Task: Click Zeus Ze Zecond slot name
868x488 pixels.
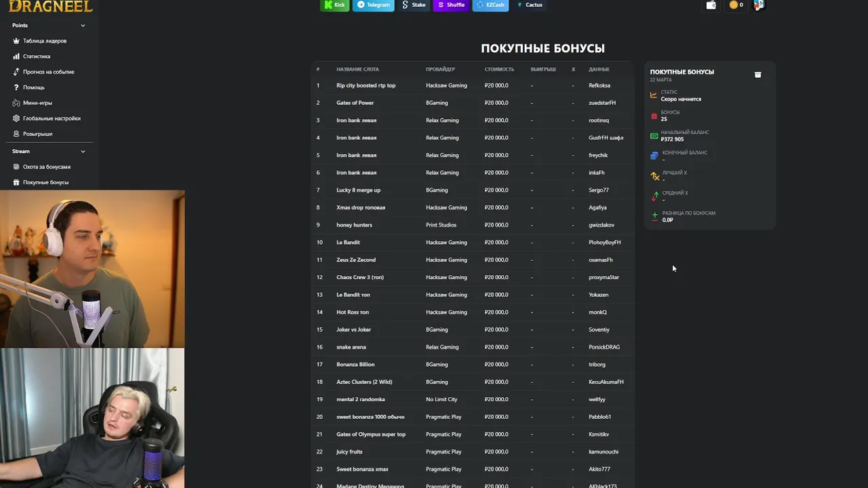Action: (355, 260)
